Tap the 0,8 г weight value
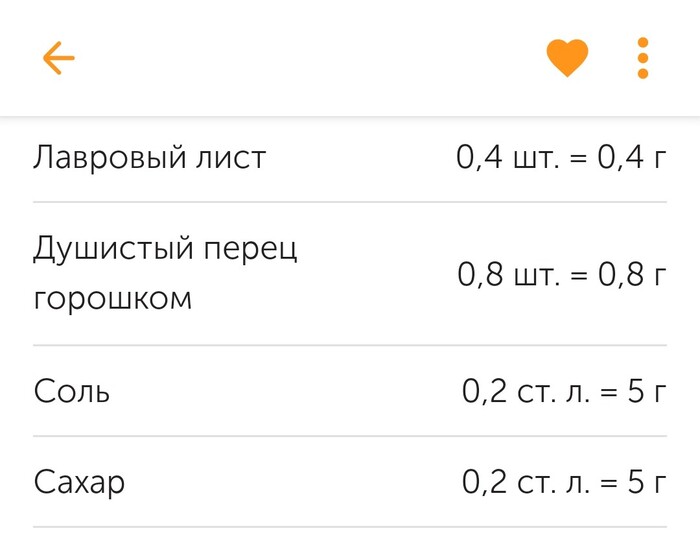The height and width of the screenshot is (559, 700). [631, 274]
